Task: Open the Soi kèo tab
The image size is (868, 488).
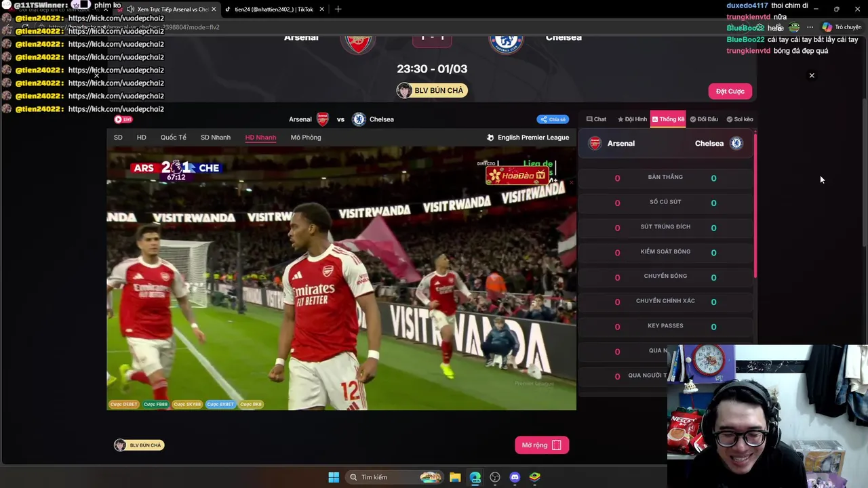Action: click(739, 119)
